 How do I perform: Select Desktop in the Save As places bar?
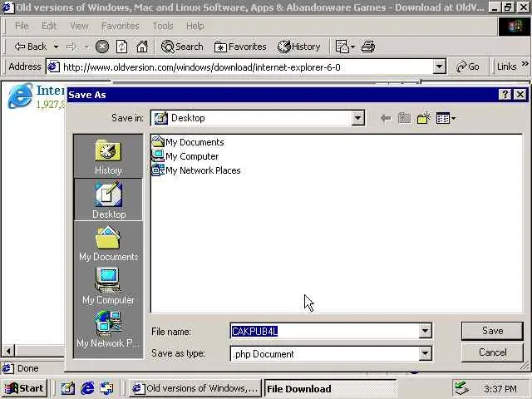pos(108,200)
